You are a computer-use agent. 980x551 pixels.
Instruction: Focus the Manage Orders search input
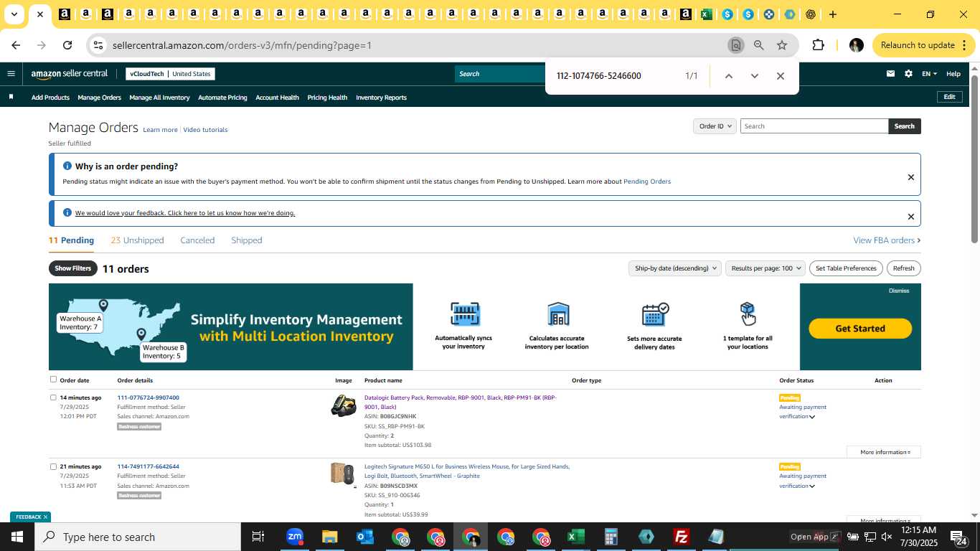(814, 126)
